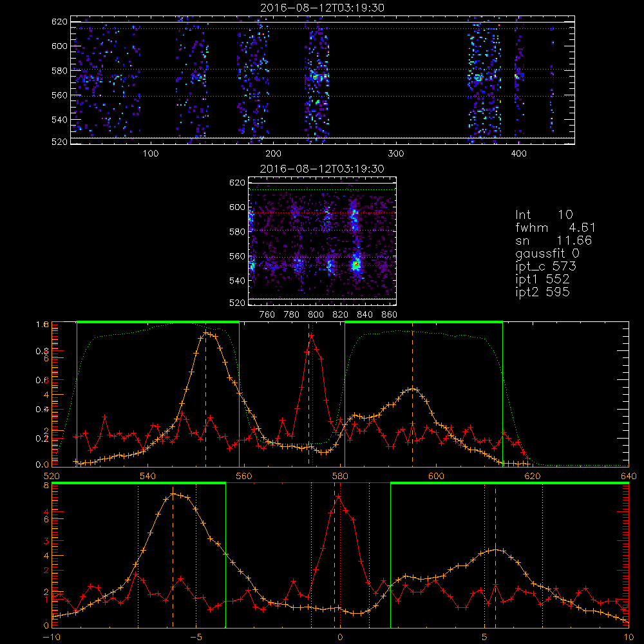Click the timestamp title above the small middle image
Viewport: 644px width, 644px height.
[323, 169]
